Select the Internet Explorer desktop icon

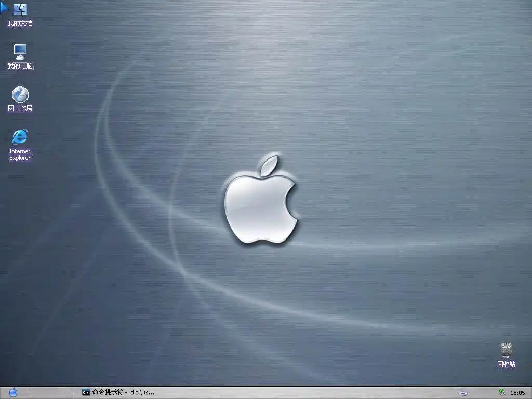[x=20, y=145]
